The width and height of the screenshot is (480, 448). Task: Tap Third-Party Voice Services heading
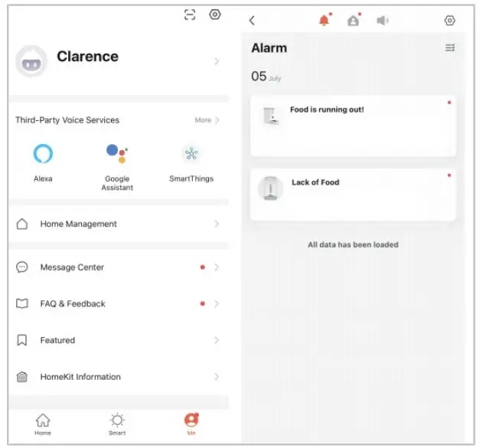[67, 120]
